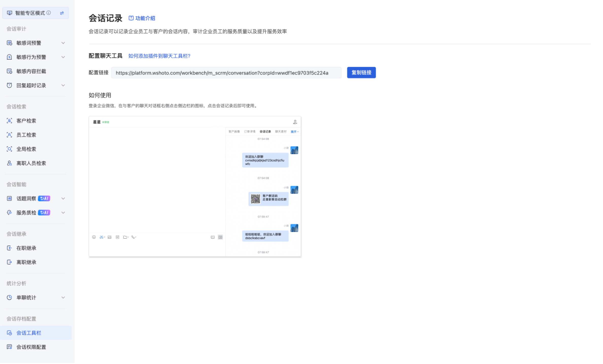The height and width of the screenshot is (364, 603).
Task: Click the 复制链接 button
Action: pyautogui.click(x=362, y=73)
